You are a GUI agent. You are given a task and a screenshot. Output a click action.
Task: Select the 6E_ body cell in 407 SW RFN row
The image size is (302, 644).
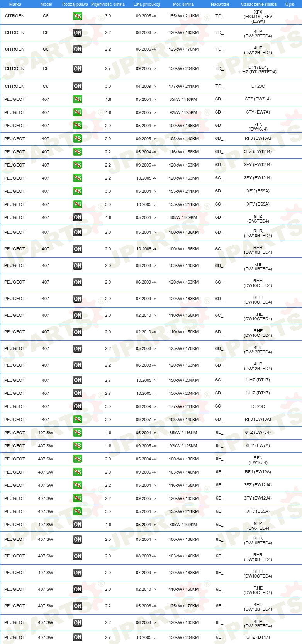pos(219,459)
